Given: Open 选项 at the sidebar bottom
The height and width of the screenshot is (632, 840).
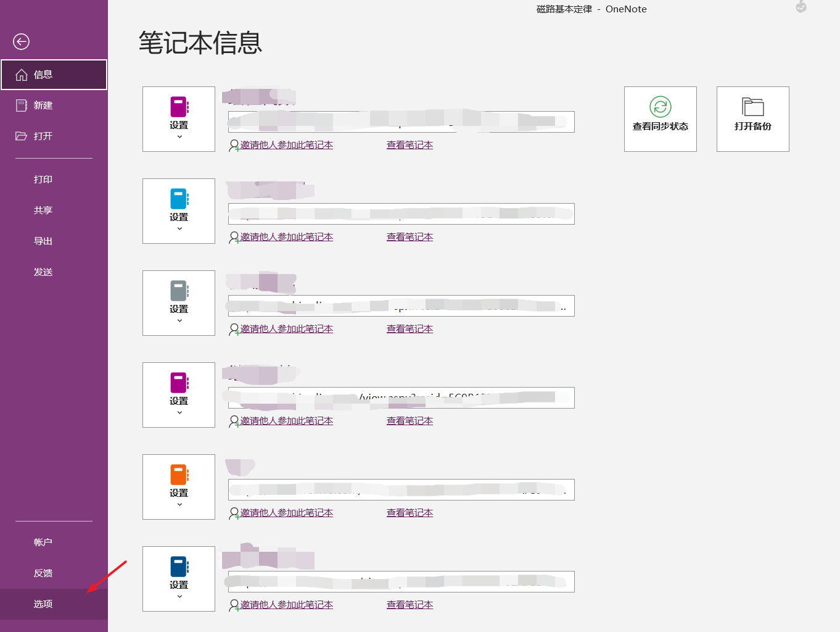Looking at the screenshot, I should [x=43, y=604].
